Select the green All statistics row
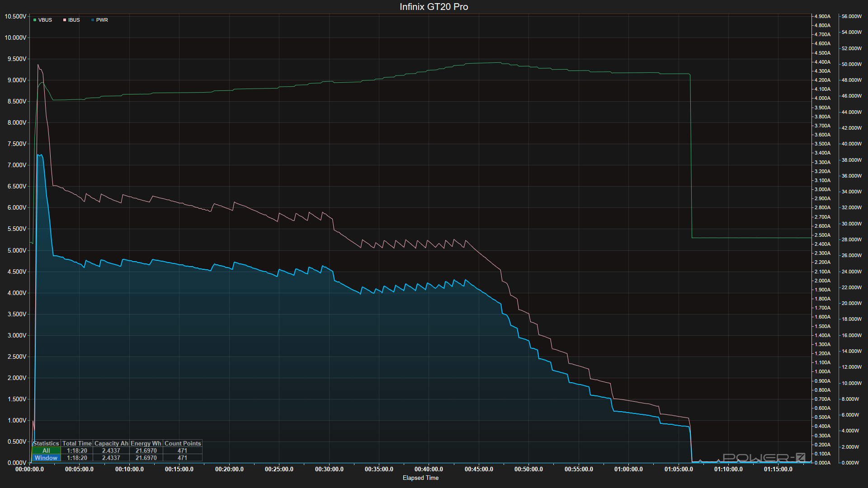The image size is (868, 488). [46, 450]
